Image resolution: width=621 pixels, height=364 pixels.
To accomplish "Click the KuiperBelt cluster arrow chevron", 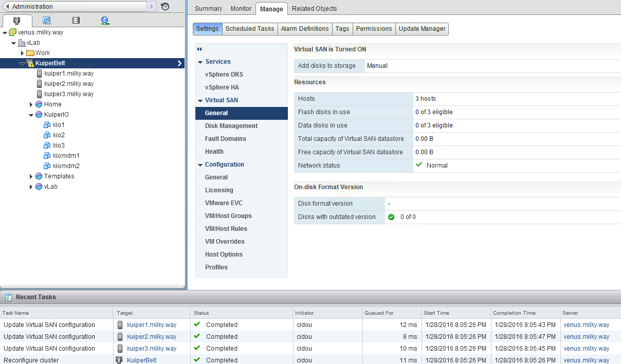I will 179,63.
